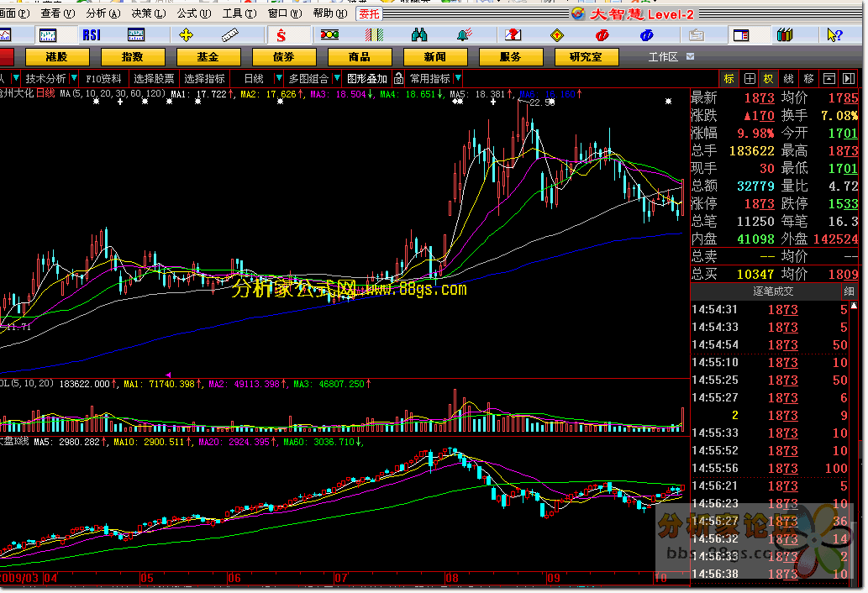868x593 pixels.
Task: Click the red circular logo icon
Action: click(x=602, y=35)
